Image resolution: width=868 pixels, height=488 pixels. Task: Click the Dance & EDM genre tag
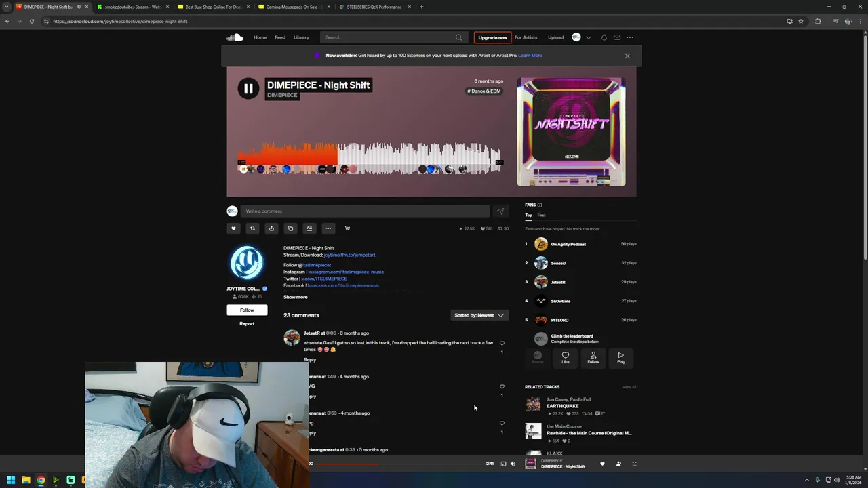pos(484,91)
